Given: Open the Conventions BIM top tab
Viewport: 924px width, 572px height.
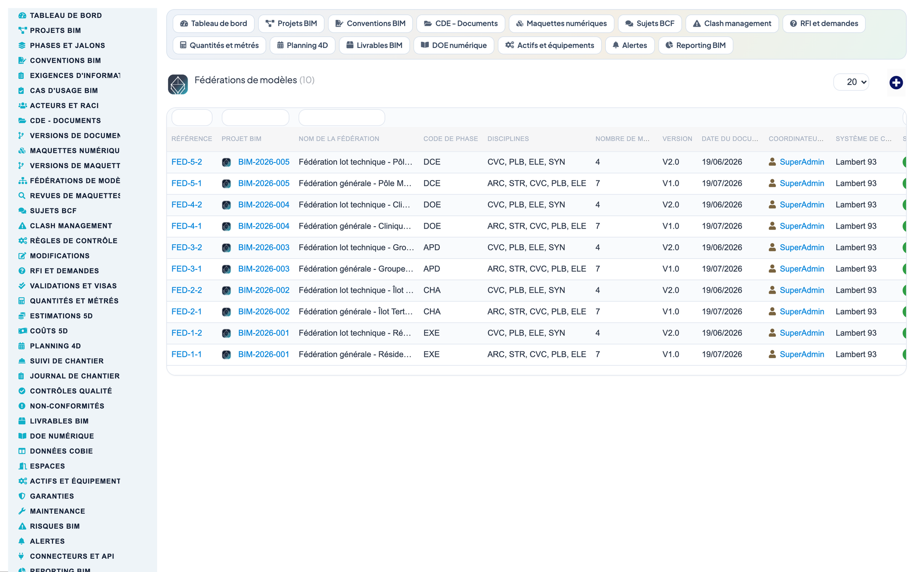Looking at the screenshot, I should pyautogui.click(x=370, y=23).
